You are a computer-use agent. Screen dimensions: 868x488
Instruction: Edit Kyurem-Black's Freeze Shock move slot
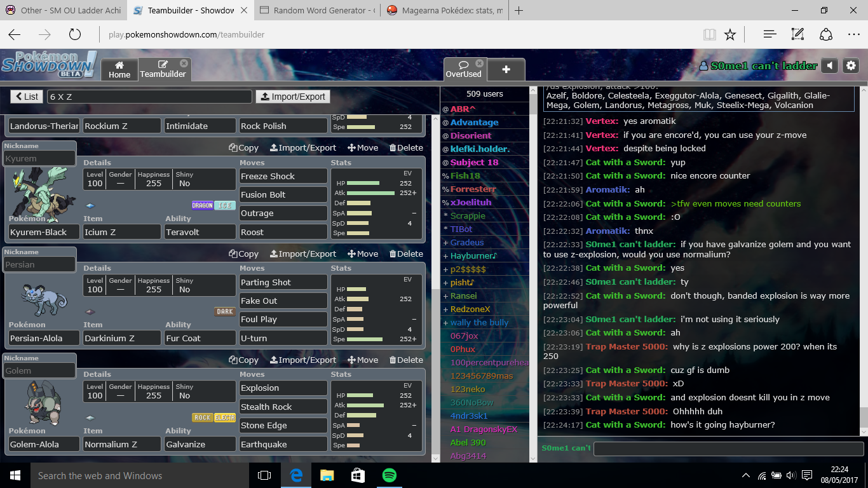coord(283,176)
